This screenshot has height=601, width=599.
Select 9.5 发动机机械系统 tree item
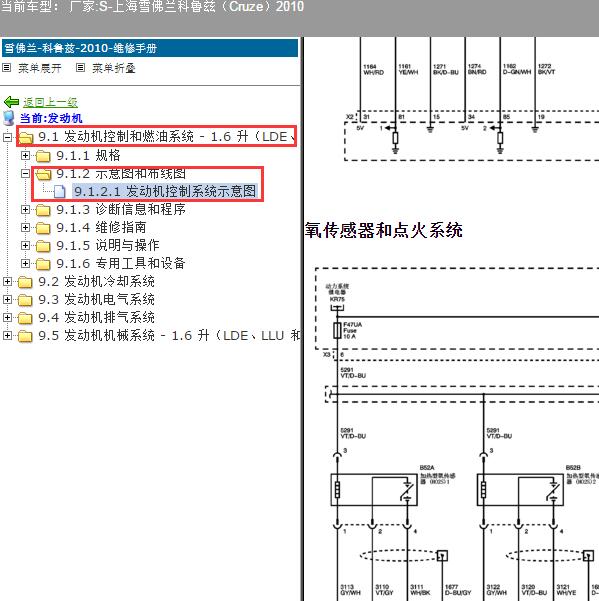pos(169,335)
